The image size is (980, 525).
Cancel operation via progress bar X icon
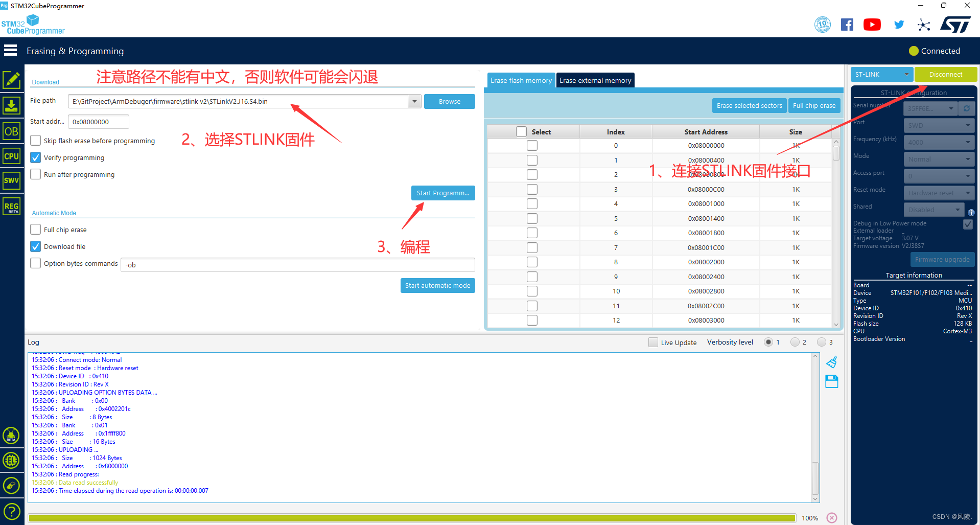click(x=832, y=518)
